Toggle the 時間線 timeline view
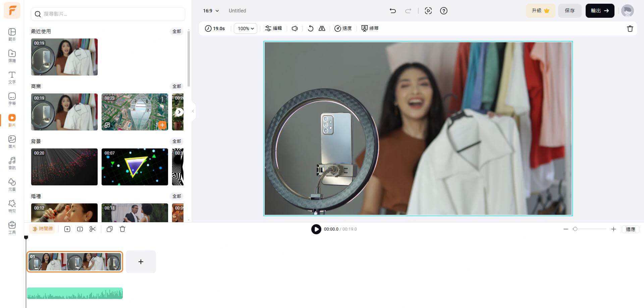The image size is (644, 308). (x=43, y=229)
